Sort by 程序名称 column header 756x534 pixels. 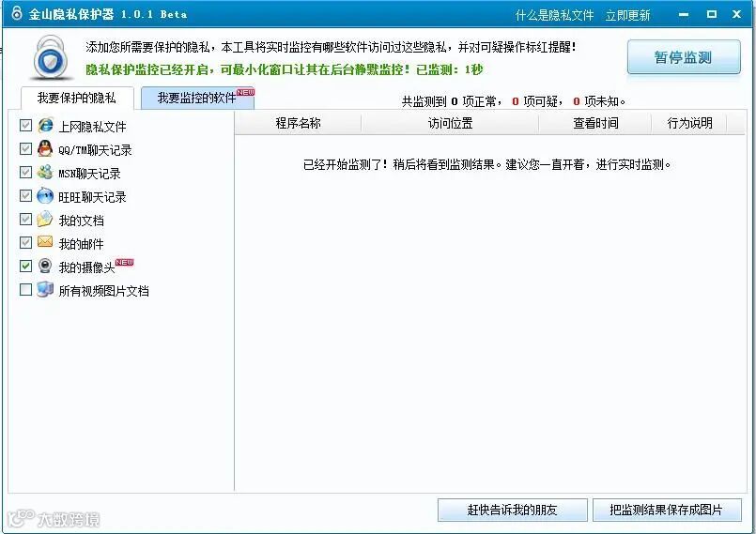click(x=298, y=123)
